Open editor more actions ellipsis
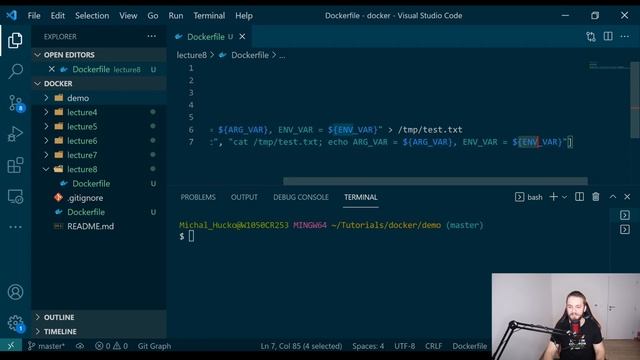Screen dimensions: 640x360 point(624,36)
